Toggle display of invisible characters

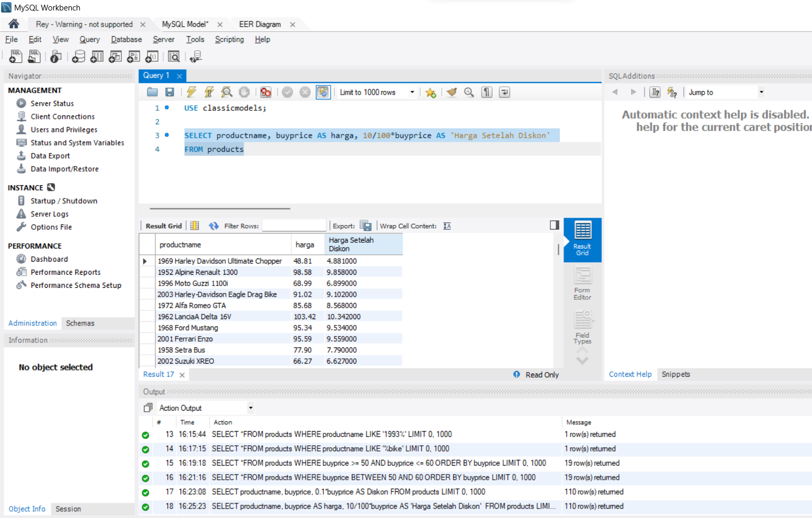[487, 92]
